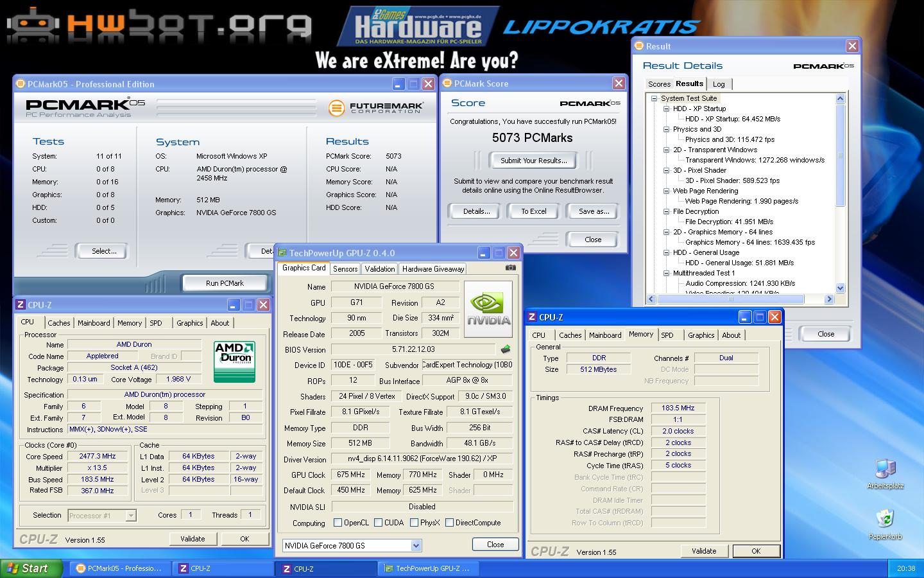Switch to the Sensors tab in GPU-Z

pos(345,269)
